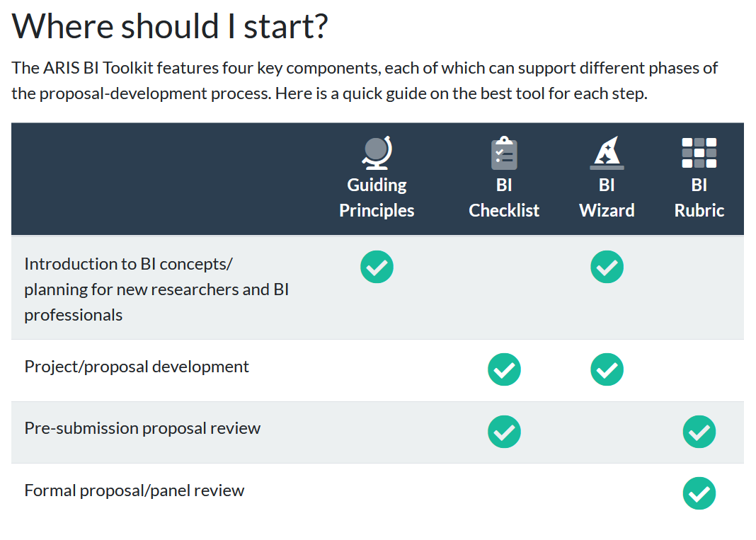
Task: Click BI Checklist checkmark for Pre-submission review
Action: [x=504, y=432]
